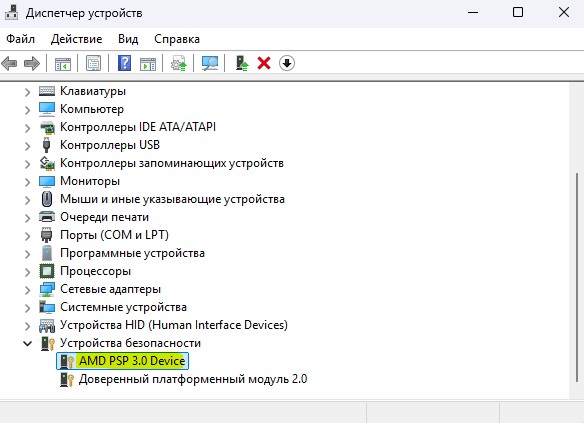This screenshot has height=423, width=584.
Task: Click the icon beside AMD PSP 3.0 Device
Action: tap(67, 361)
